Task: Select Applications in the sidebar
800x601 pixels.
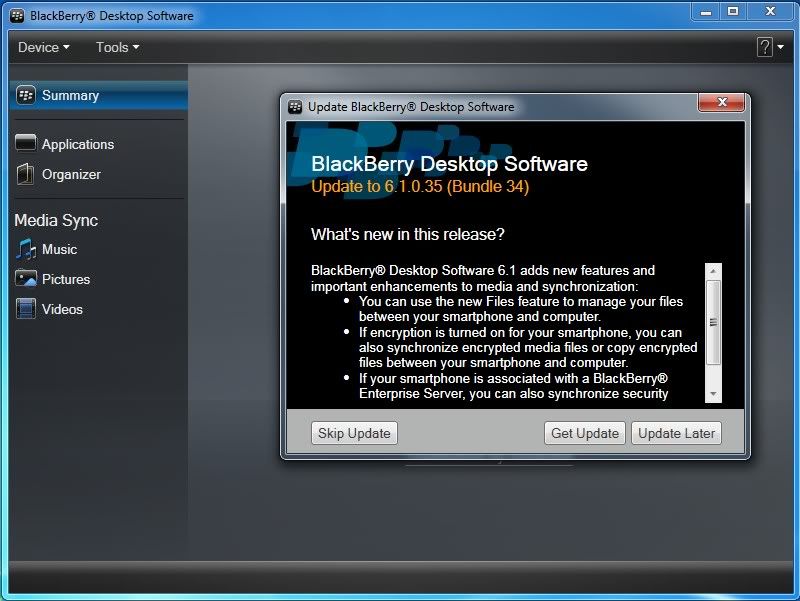Action: coord(78,144)
